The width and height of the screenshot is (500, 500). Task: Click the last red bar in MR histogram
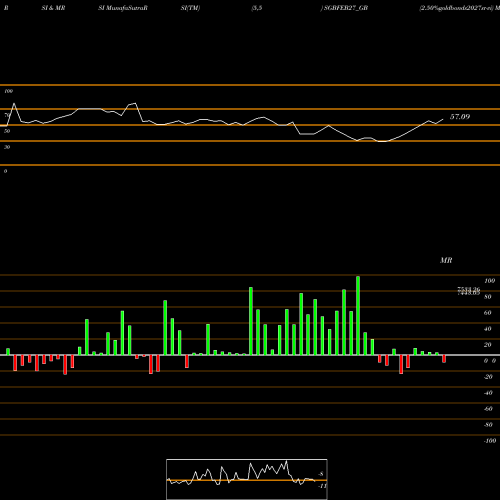[x=444, y=359]
